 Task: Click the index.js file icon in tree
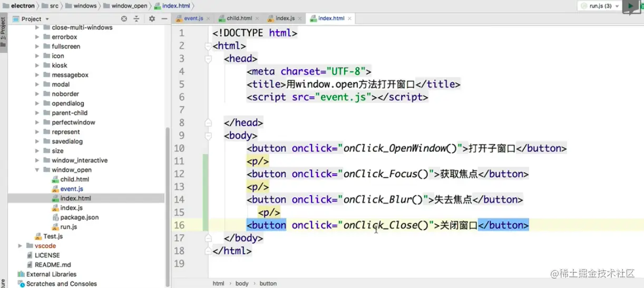(x=55, y=208)
